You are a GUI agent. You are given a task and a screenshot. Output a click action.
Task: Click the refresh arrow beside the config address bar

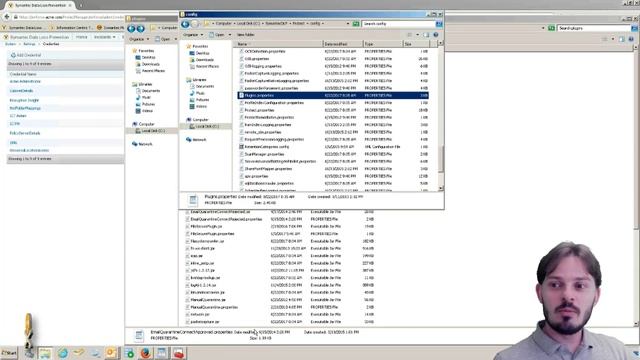click(x=356, y=24)
